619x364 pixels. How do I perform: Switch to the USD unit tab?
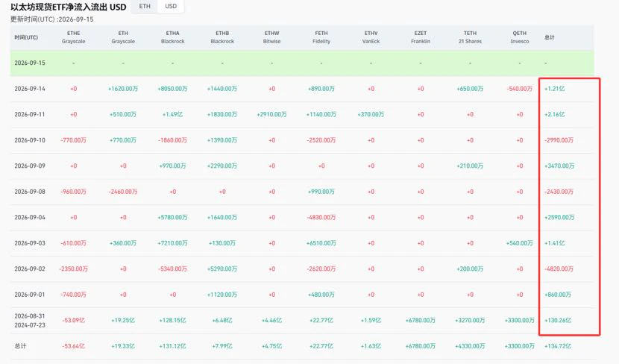(x=171, y=6)
